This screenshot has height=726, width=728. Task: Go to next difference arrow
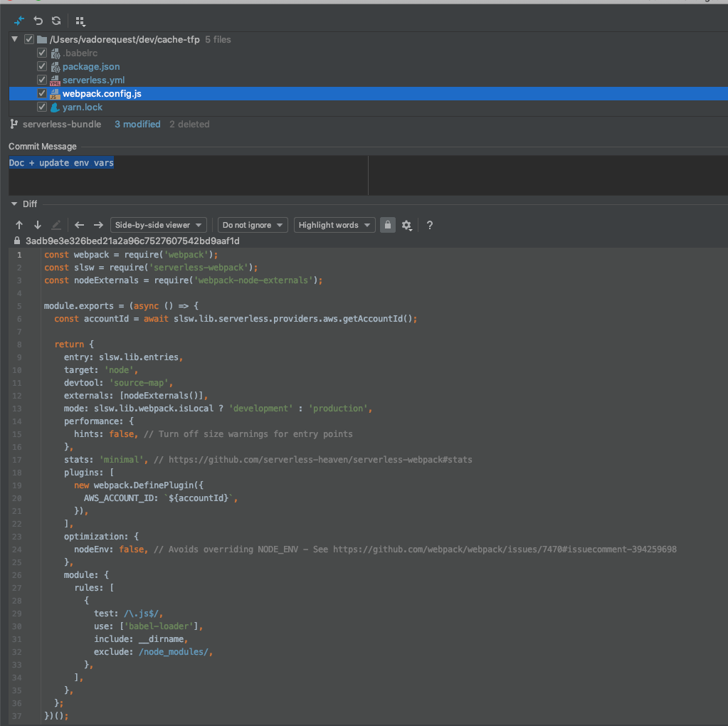click(x=38, y=226)
